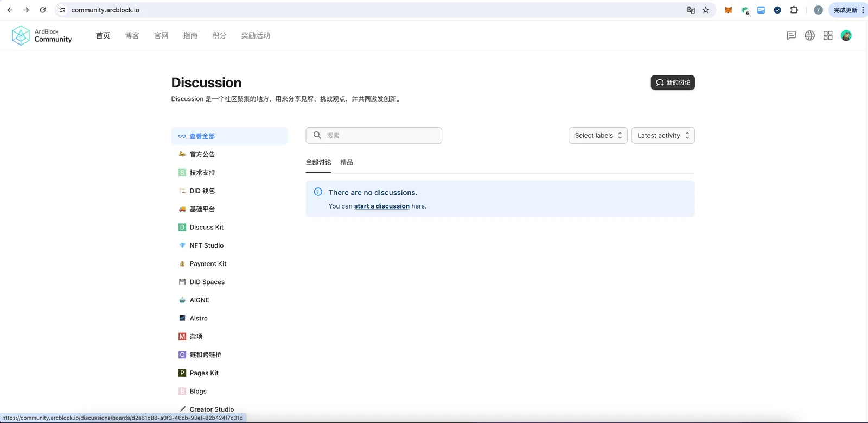This screenshot has height=423, width=868.
Task: Open the browser extensions puzzle icon
Action: point(794,10)
